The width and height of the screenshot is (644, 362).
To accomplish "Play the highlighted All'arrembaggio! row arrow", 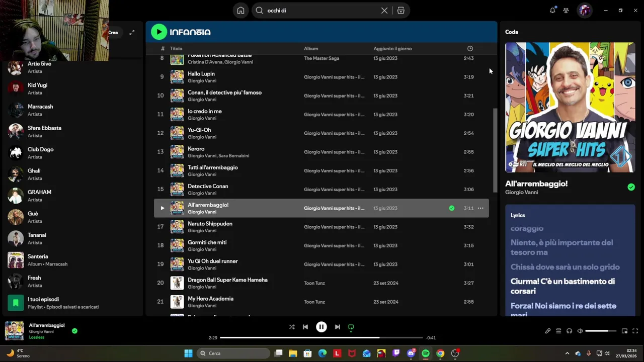I will coord(162,208).
